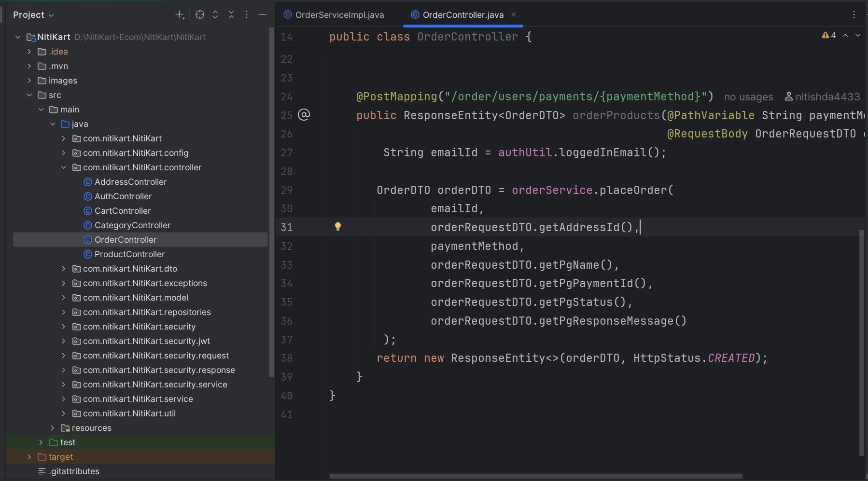868x481 pixels.
Task: Click the collapse all icon in Project panel
Action: 231,15
